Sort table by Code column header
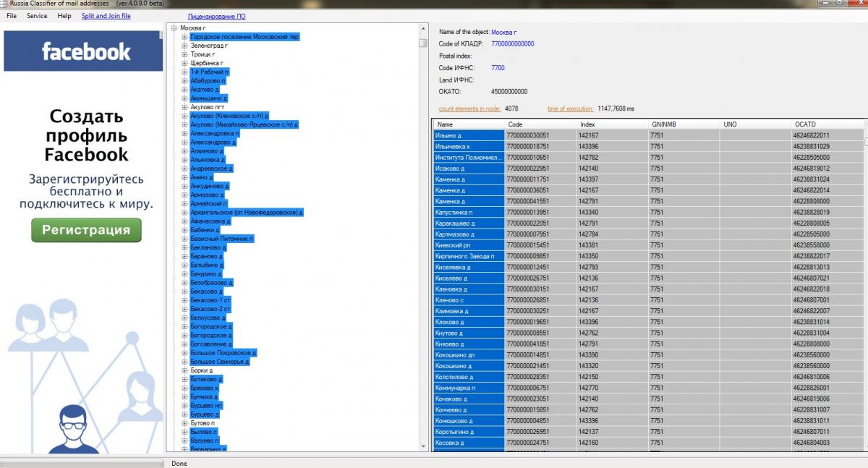This screenshot has width=868, height=468. click(x=539, y=124)
